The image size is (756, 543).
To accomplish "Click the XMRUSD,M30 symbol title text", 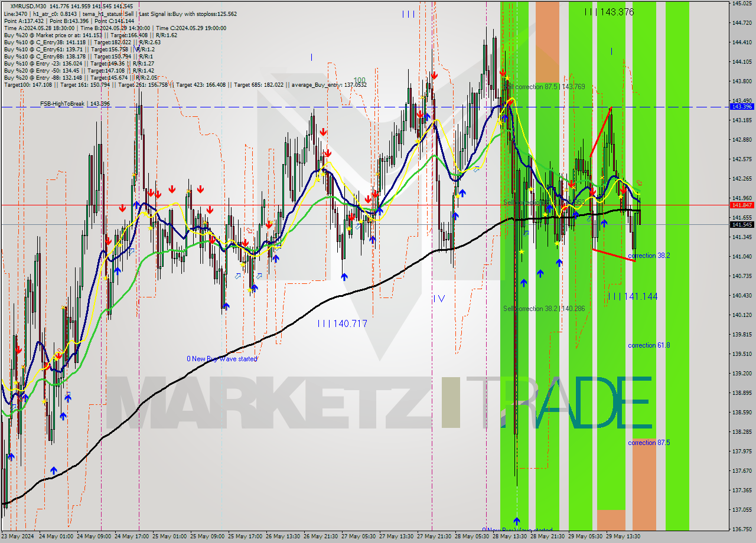I will (27, 6).
